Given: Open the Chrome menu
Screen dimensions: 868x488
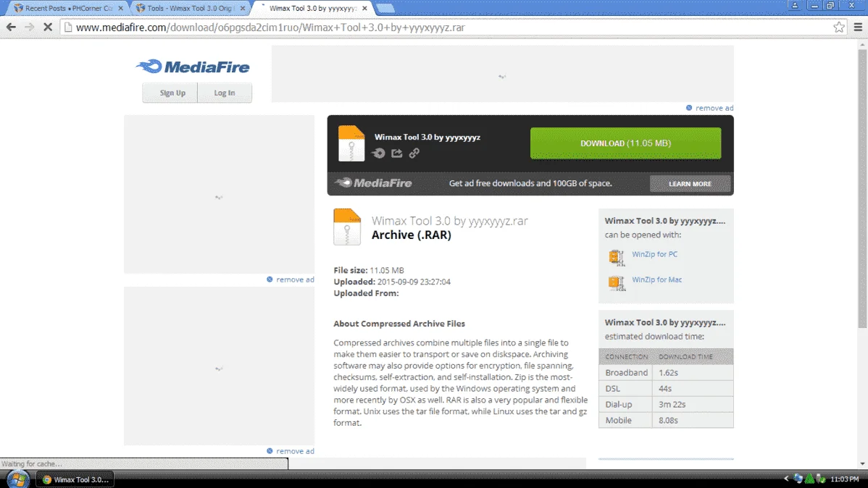Looking at the screenshot, I should (858, 27).
